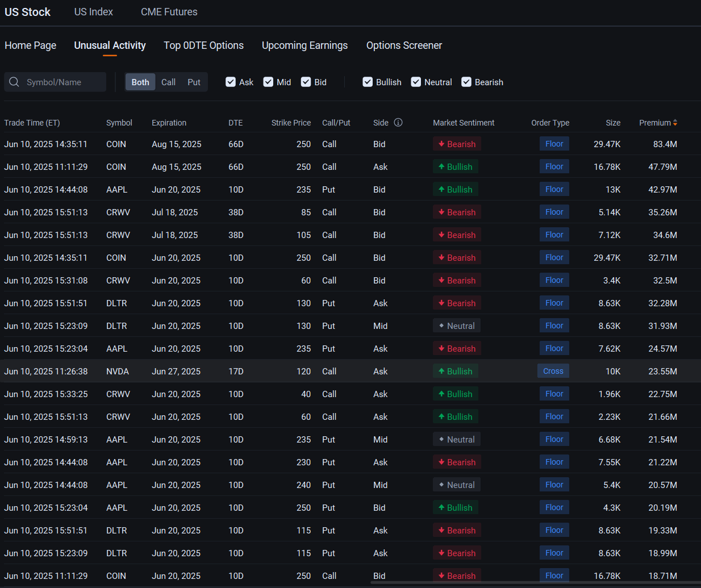The width and height of the screenshot is (701, 588).
Task: Click the 18.99M premium value
Action: [x=662, y=553]
